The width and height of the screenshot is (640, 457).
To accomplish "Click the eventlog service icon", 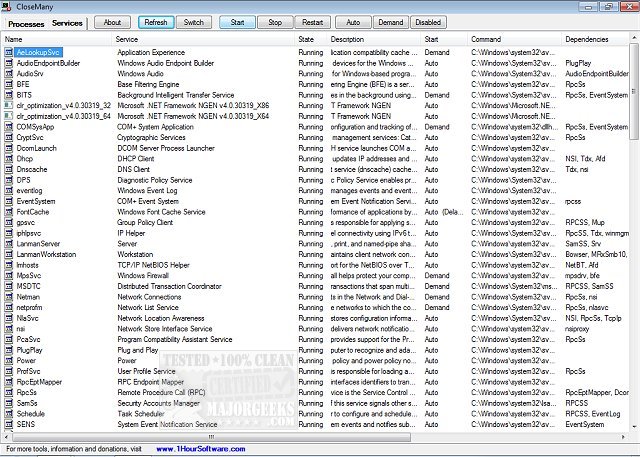I will tap(9, 190).
